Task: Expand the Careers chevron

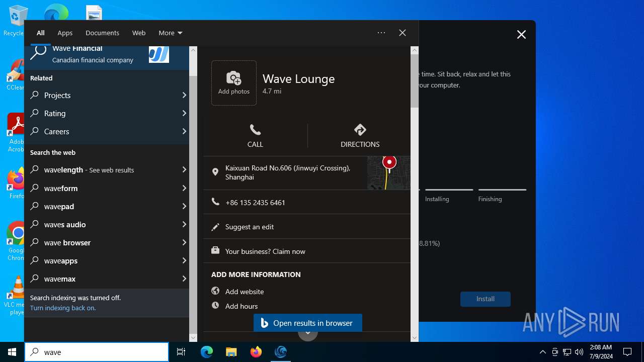Action: [x=184, y=131]
